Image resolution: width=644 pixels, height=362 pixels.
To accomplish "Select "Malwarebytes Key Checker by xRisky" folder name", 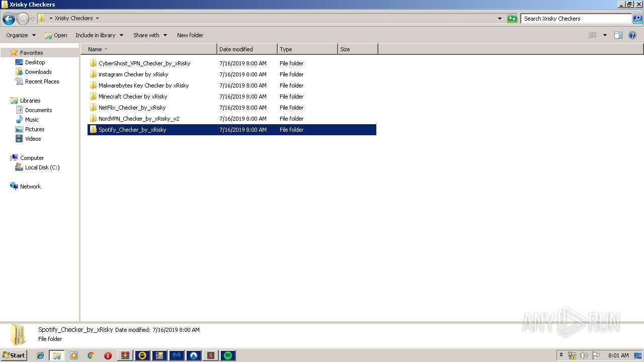I will 143,85.
